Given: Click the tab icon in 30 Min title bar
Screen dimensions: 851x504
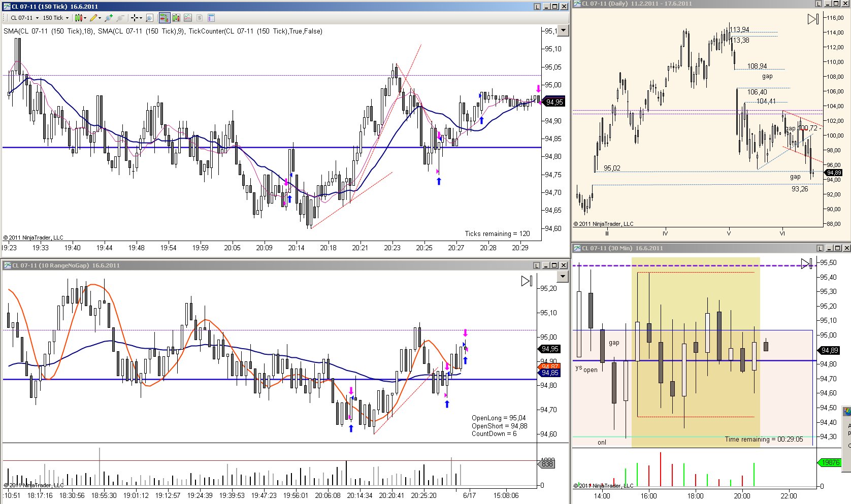Looking at the screenshot, I should click(820, 248).
